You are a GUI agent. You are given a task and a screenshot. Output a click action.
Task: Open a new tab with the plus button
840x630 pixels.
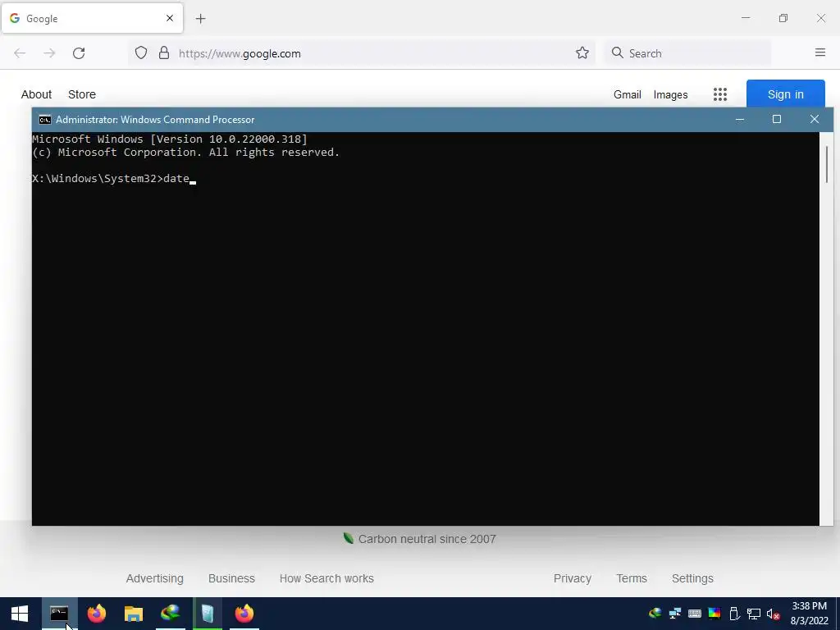[200, 19]
